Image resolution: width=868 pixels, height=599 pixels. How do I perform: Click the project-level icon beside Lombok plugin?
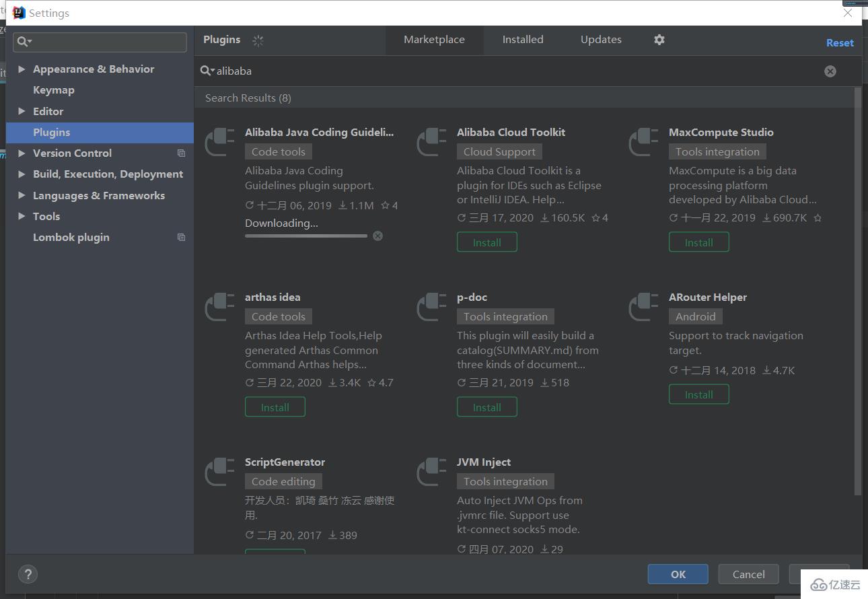click(x=181, y=238)
